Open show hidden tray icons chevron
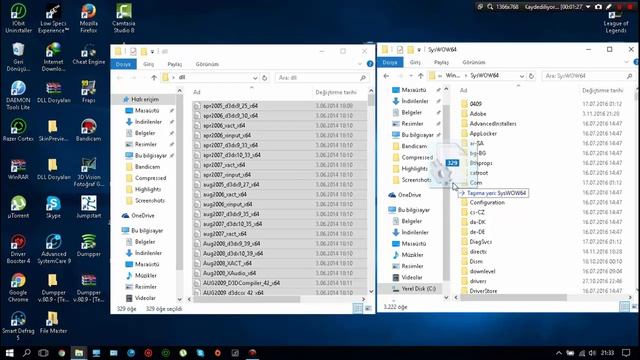The image size is (640, 360). (x=559, y=353)
